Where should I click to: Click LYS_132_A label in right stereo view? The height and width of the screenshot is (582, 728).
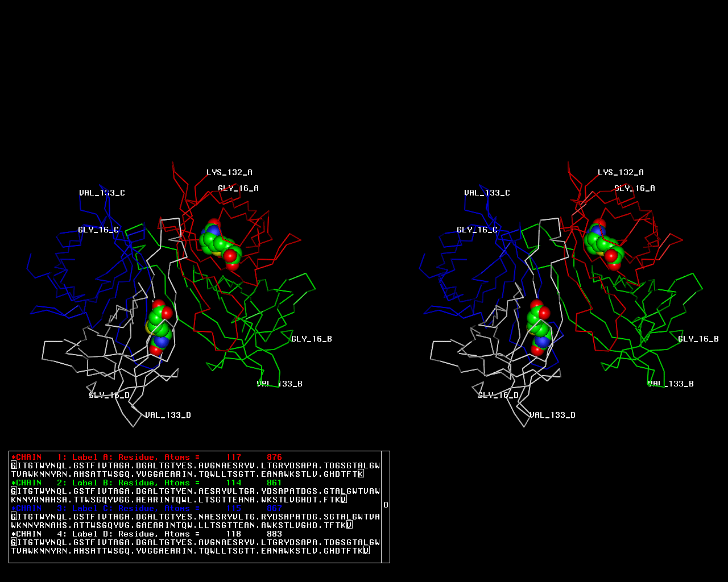click(621, 172)
